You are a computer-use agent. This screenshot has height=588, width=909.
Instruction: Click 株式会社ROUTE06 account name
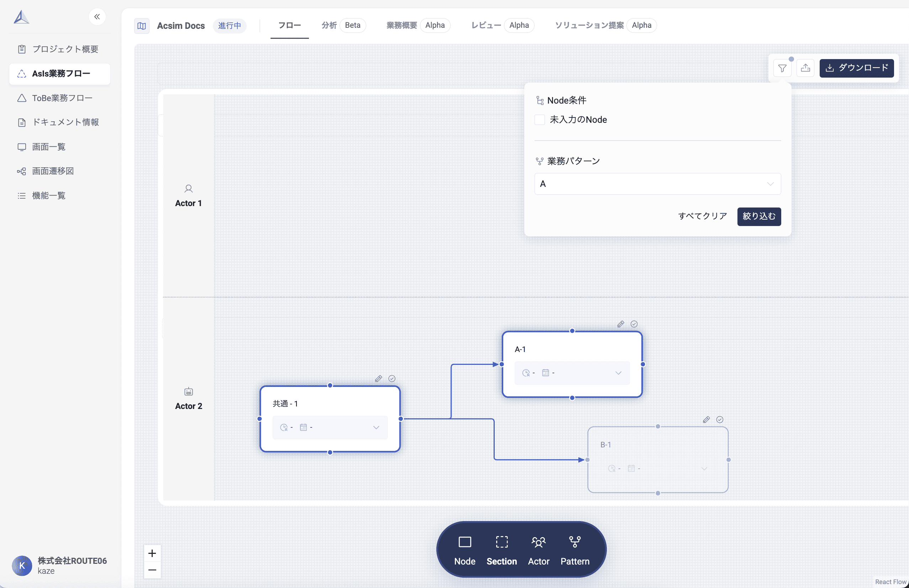point(72,561)
